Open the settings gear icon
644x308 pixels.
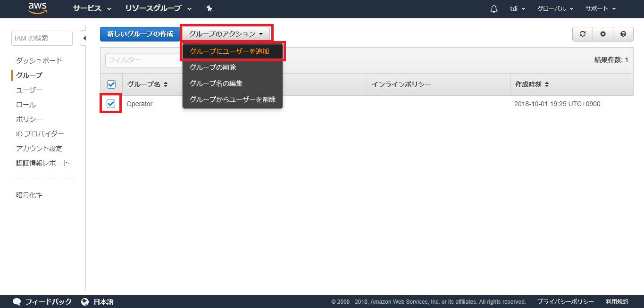603,34
